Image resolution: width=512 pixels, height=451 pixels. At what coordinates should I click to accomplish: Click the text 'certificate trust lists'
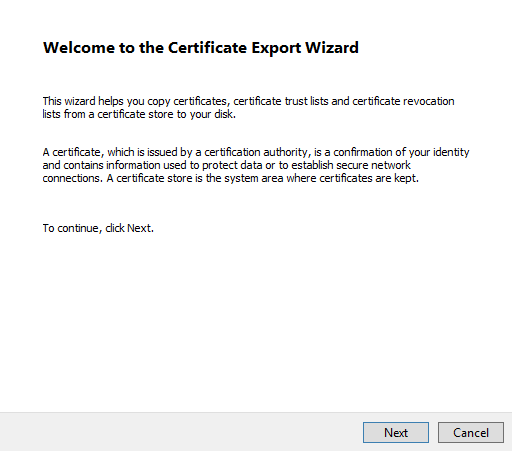pos(281,101)
